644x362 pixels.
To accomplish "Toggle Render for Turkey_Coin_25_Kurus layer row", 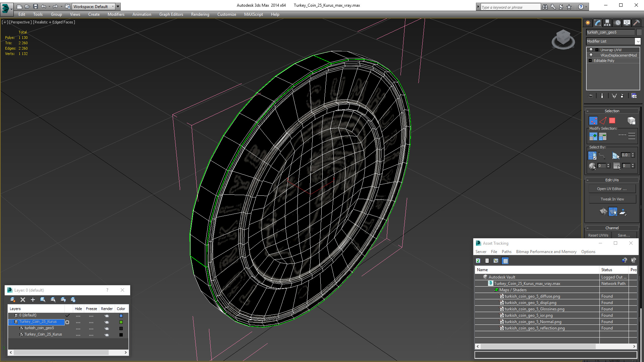I will tap(107, 322).
